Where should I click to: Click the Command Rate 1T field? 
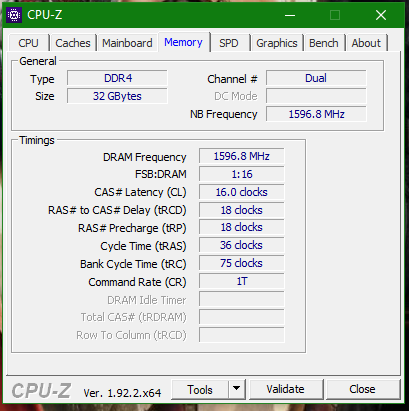pos(242,281)
